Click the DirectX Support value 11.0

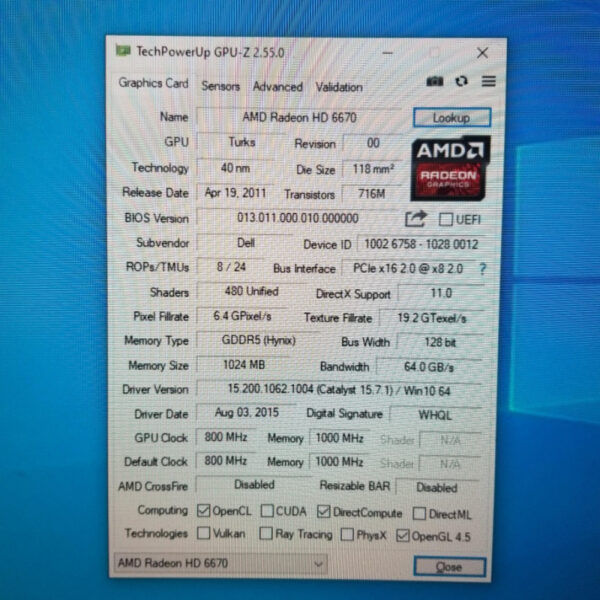[x=441, y=293]
